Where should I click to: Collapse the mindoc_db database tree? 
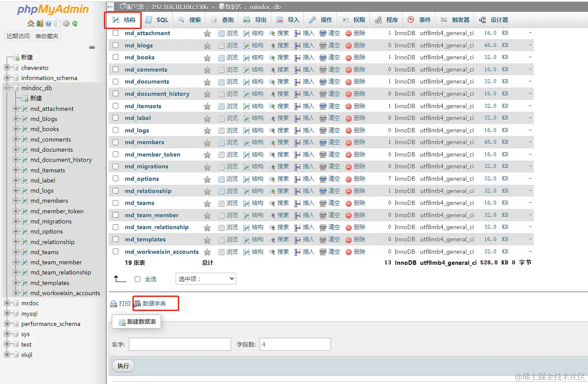click(7, 88)
